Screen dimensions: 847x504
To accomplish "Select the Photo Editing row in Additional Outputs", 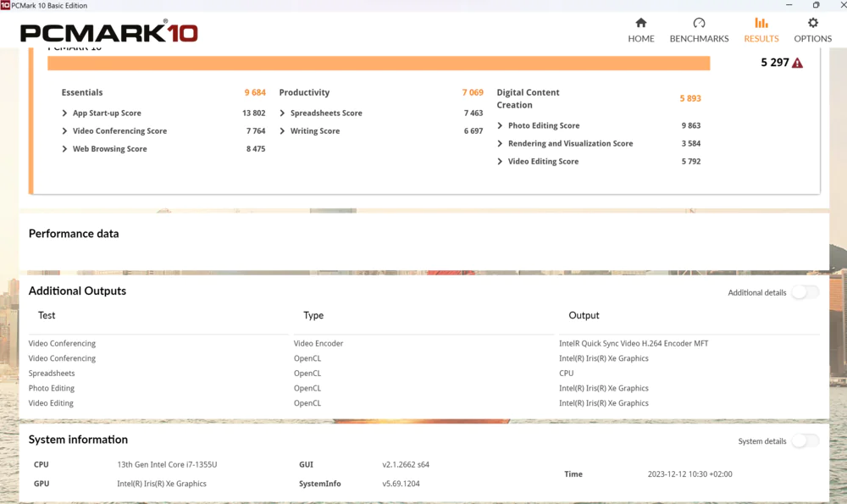I will [x=423, y=388].
